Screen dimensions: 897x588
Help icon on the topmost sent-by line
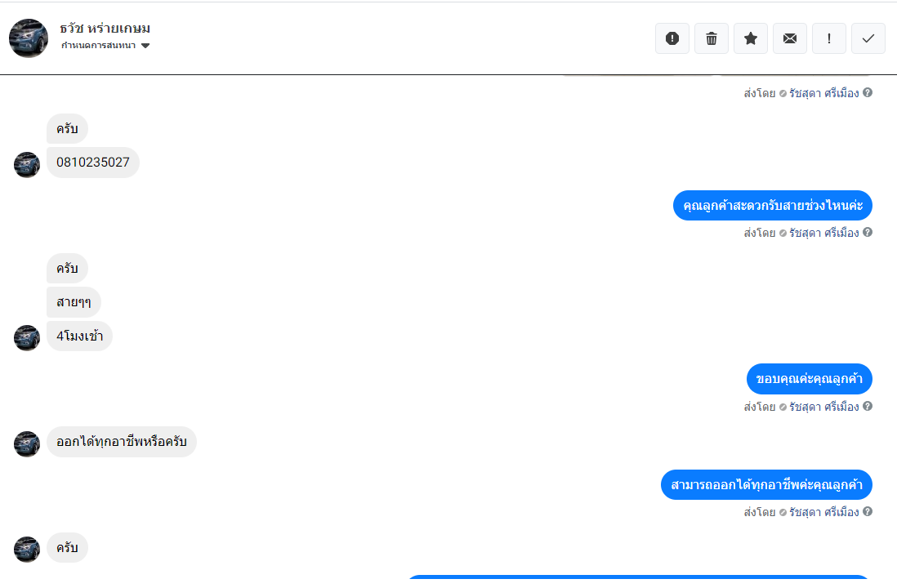(868, 92)
